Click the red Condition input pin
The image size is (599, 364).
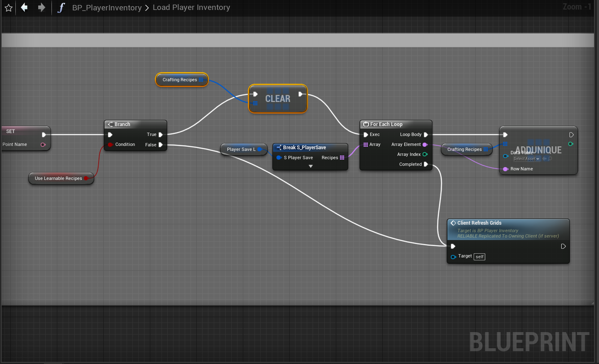[110, 145]
